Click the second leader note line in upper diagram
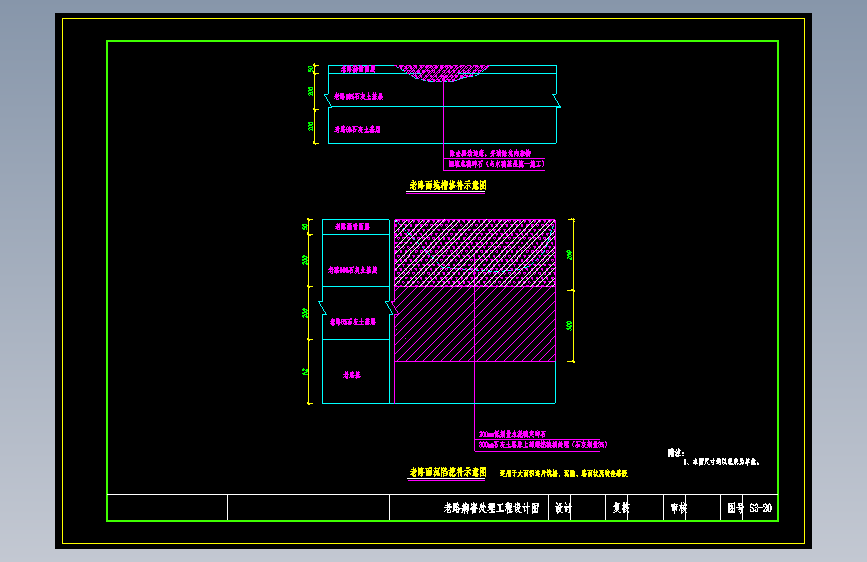The width and height of the screenshot is (867, 562). 496,164
